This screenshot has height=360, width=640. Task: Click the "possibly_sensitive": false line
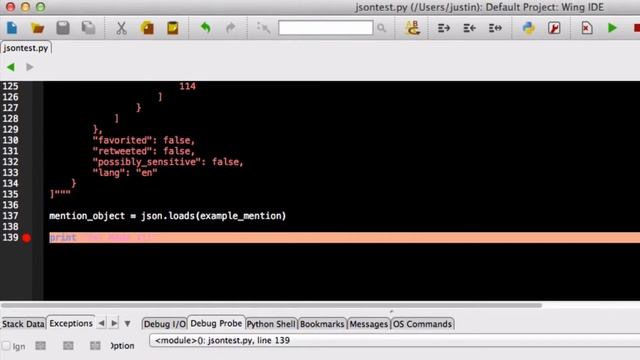coord(168,162)
